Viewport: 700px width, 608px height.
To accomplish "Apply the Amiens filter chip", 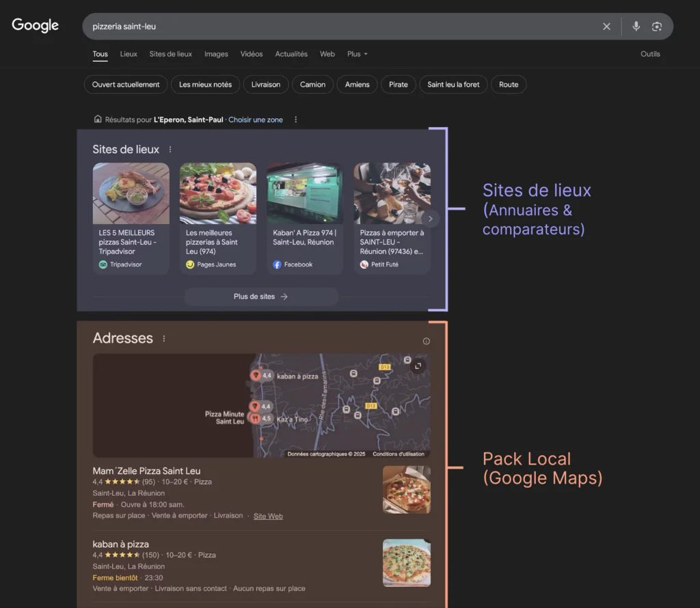I will pos(357,84).
